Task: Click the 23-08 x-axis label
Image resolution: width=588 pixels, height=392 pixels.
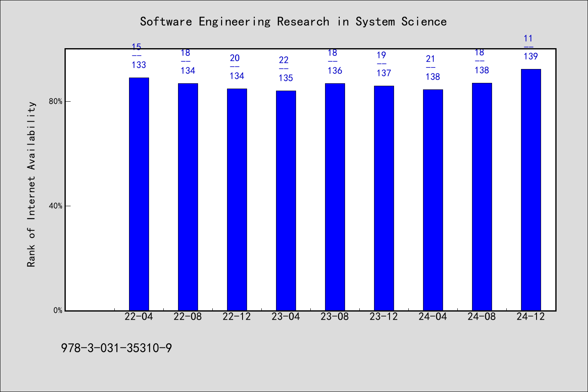Action: coord(335,317)
